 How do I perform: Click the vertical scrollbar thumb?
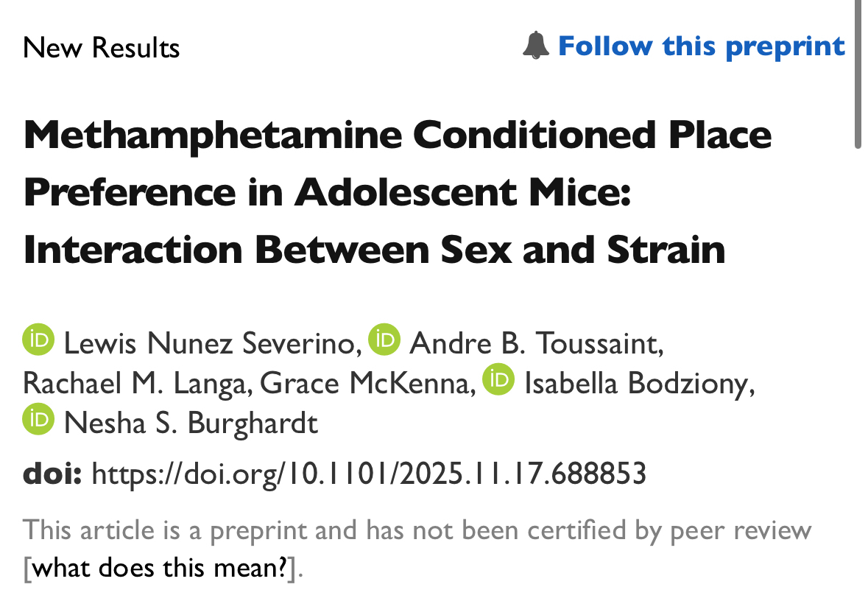[x=858, y=74]
